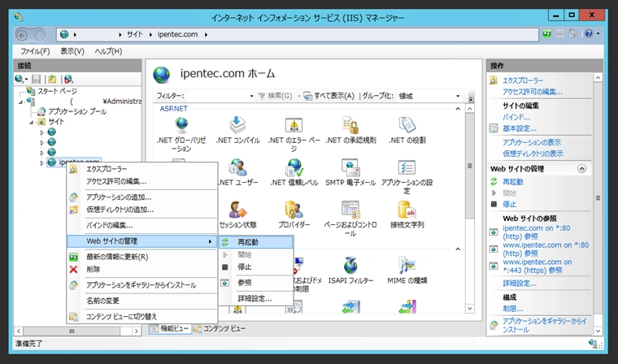This screenshot has width=618, height=364.
Task: Open the ファイル(F) menu
Action: [35, 51]
